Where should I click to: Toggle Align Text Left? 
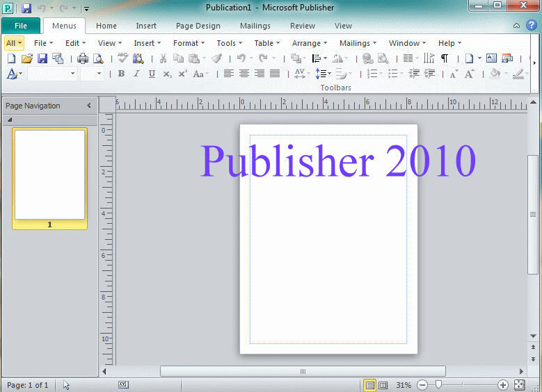(x=228, y=74)
